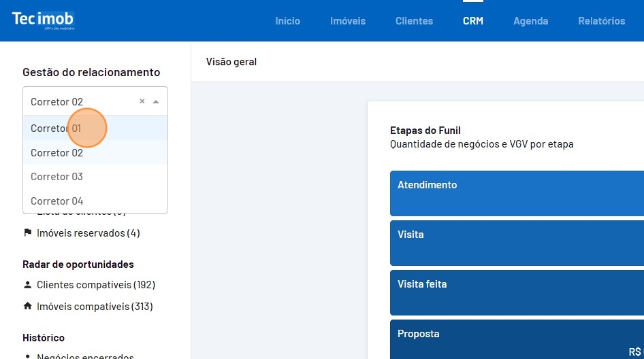This screenshot has width=644, height=359.
Task: Open the Proposta funnel stage
Action: (517, 339)
